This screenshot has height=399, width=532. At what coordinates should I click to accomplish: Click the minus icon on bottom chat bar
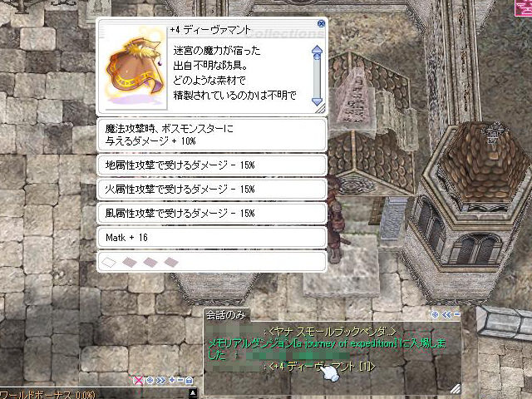click(x=180, y=380)
